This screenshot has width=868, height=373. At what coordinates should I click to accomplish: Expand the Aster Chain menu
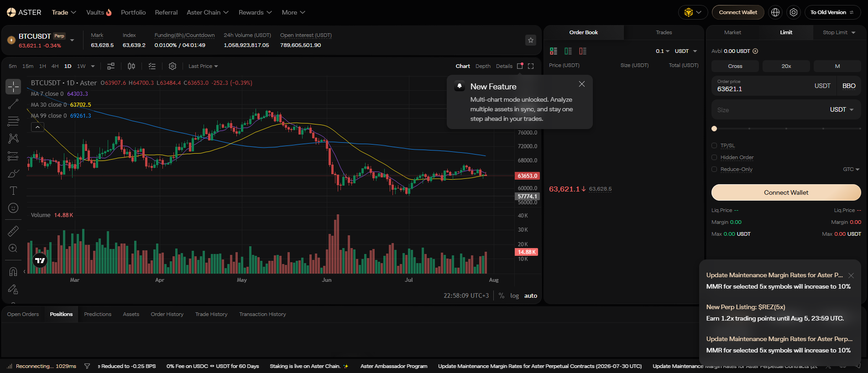(208, 12)
